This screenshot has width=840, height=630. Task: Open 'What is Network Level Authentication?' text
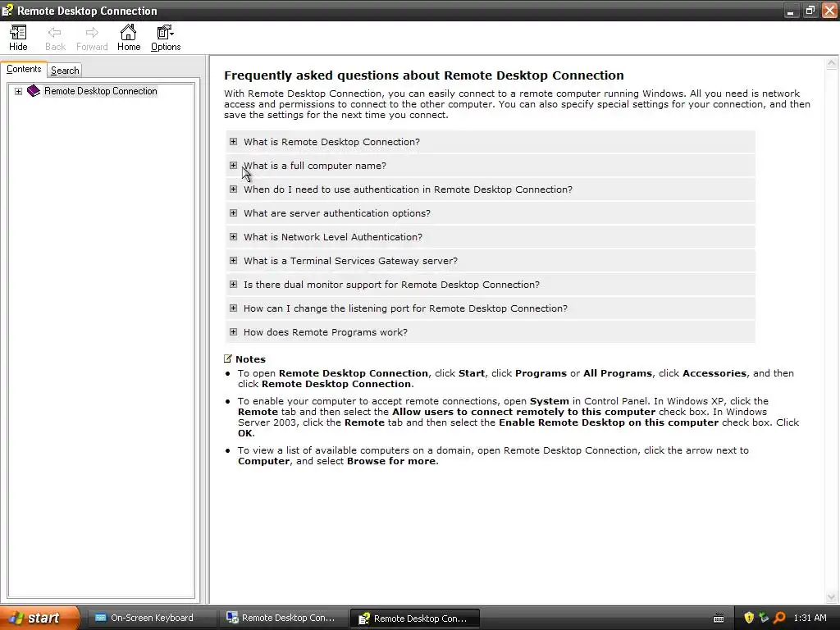click(x=333, y=237)
